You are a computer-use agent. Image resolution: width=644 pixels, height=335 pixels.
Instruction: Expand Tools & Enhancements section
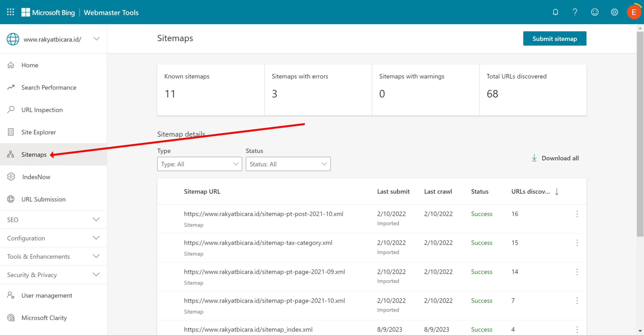pos(53,256)
